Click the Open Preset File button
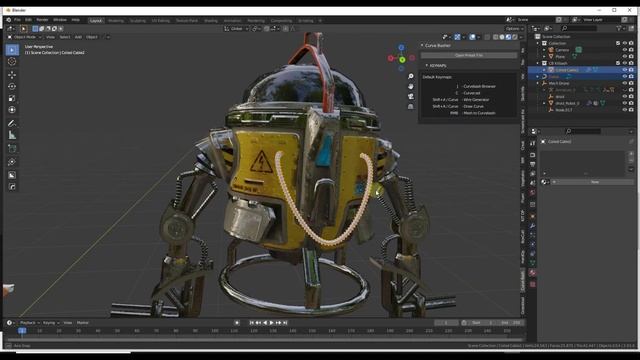 point(469,55)
